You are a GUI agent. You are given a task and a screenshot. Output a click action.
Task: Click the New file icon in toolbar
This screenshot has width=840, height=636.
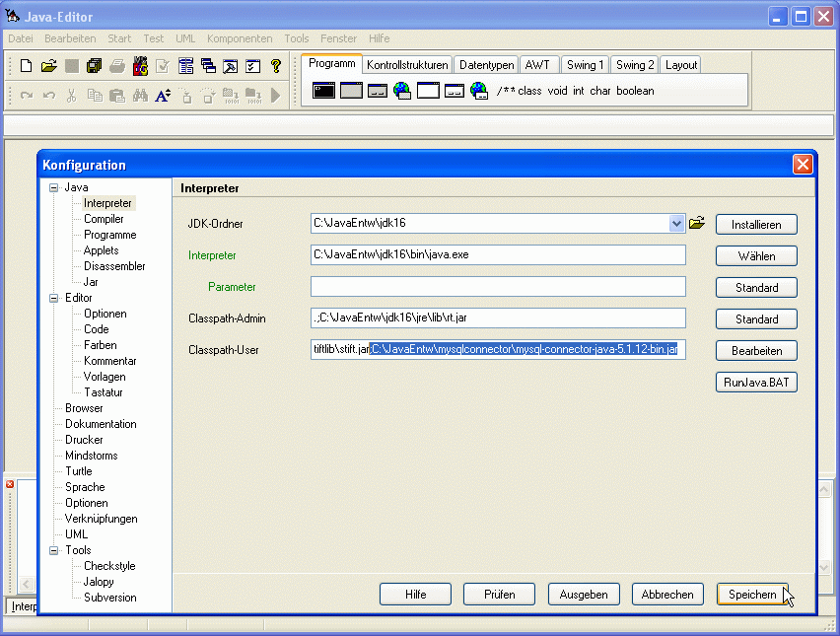27,66
